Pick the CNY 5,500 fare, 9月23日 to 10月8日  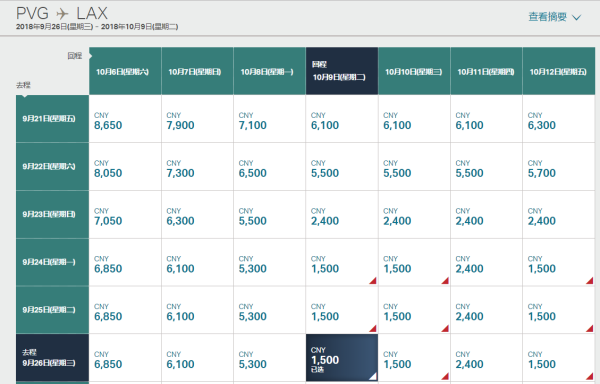(269, 214)
